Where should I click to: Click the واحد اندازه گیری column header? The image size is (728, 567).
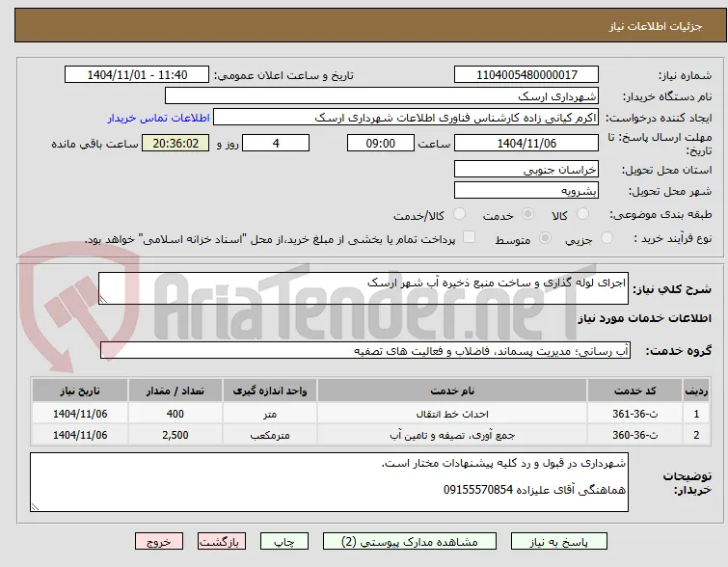tap(270, 391)
